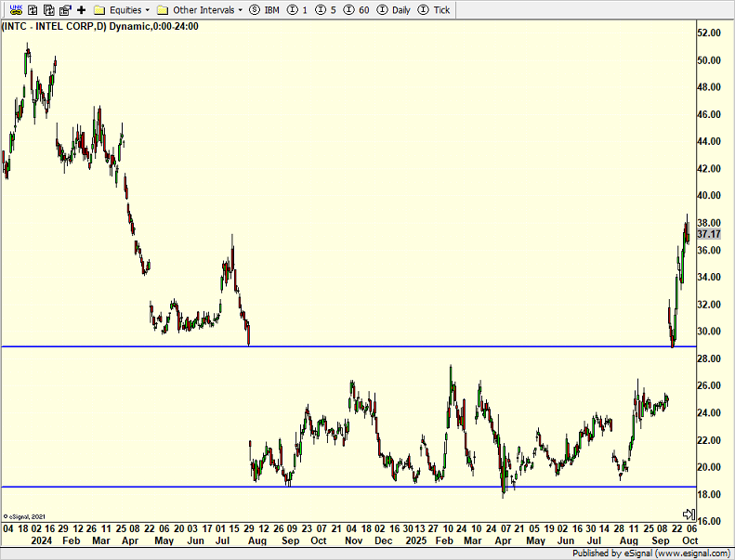This screenshot has height=560, width=735.
Task: Switch to 5-minute interval
Action: point(324,9)
